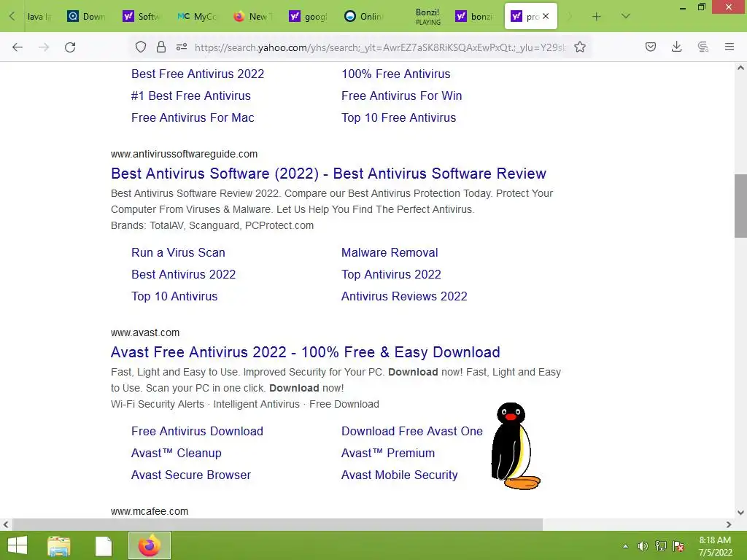The image size is (747, 560).
Task: Open Free Antivirus For Mac link
Action: click(x=193, y=117)
